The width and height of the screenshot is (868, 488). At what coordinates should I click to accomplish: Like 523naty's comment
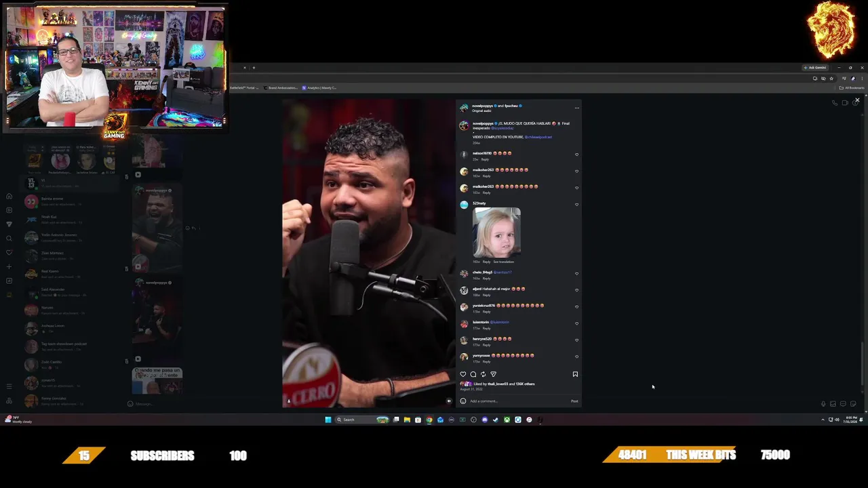click(x=576, y=205)
